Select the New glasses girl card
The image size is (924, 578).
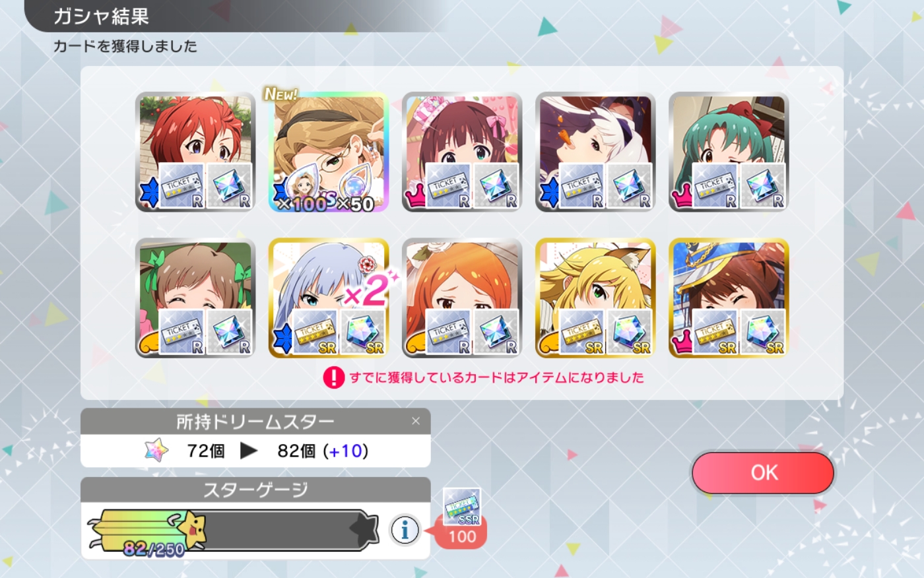pyautogui.click(x=329, y=152)
